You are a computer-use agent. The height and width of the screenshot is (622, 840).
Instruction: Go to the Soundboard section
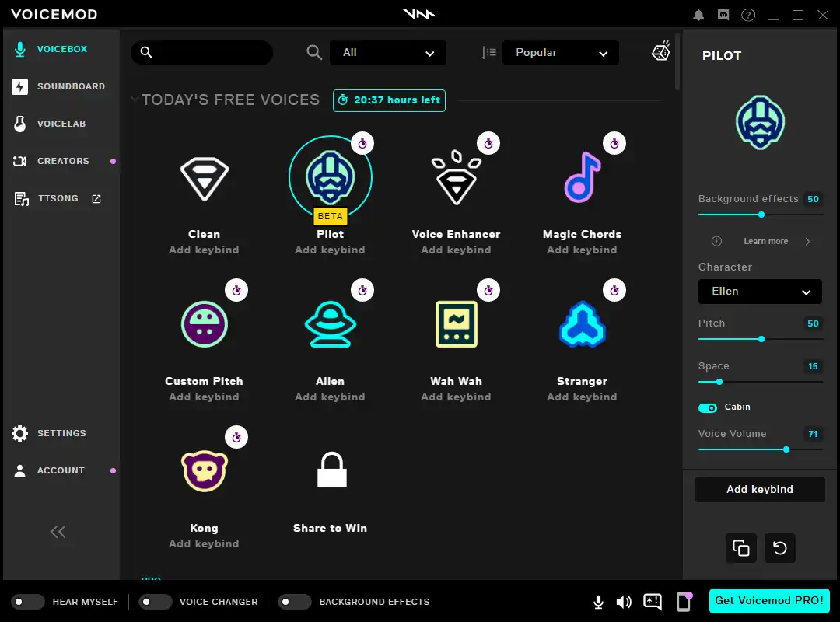60,86
